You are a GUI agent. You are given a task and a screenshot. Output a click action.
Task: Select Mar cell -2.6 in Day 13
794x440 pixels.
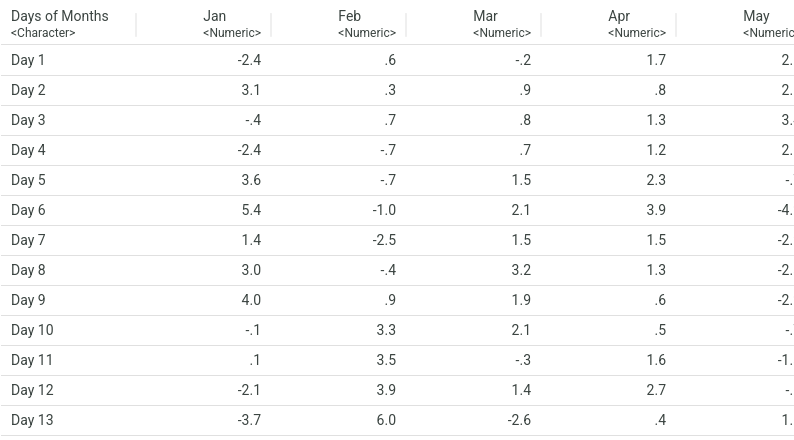pos(518,420)
